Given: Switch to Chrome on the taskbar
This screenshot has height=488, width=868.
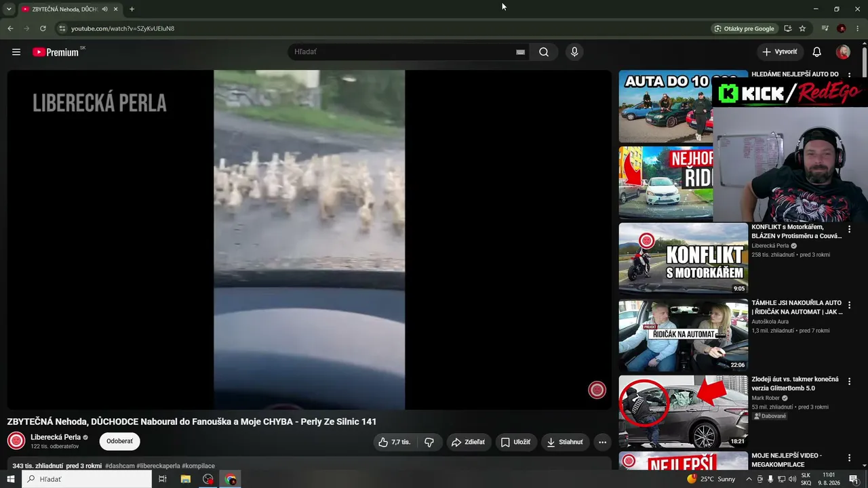Looking at the screenshot, I should (x=231, y=479).
